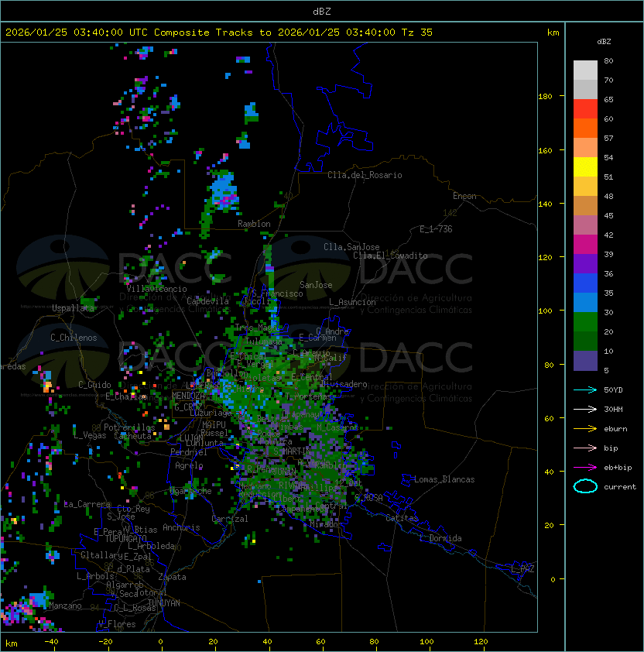Click the 'Manzano' place label
The height and width of the screenshot is (652, 644).
coord(65,606)
